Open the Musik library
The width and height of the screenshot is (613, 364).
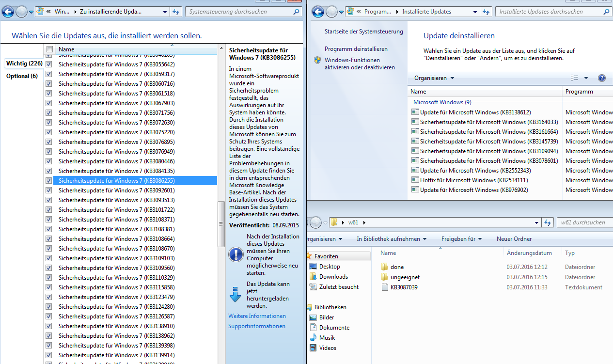pyautogui.click(x=327, y=338)
